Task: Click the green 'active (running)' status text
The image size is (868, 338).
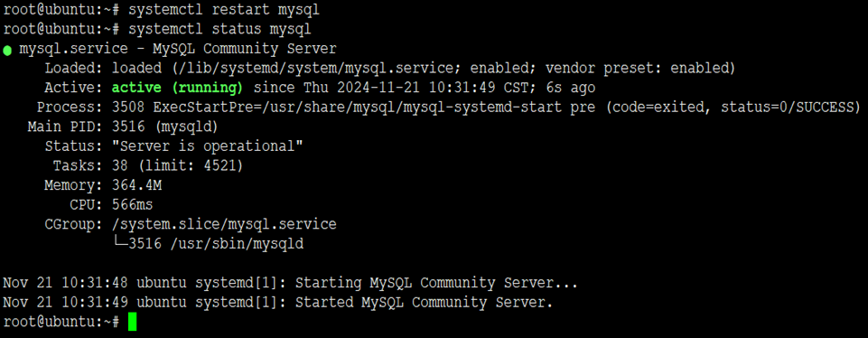Action: coord(177,88)
